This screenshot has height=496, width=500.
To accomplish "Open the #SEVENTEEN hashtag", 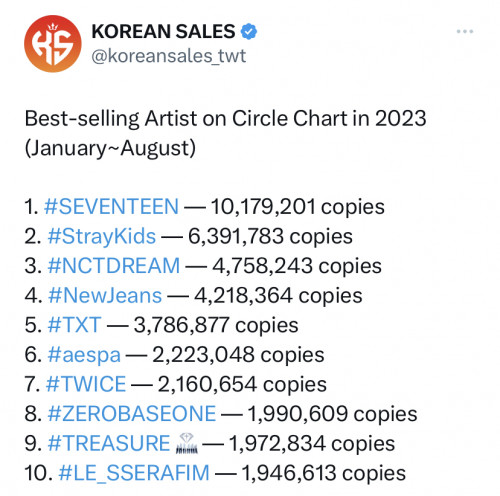I will 111,207.
